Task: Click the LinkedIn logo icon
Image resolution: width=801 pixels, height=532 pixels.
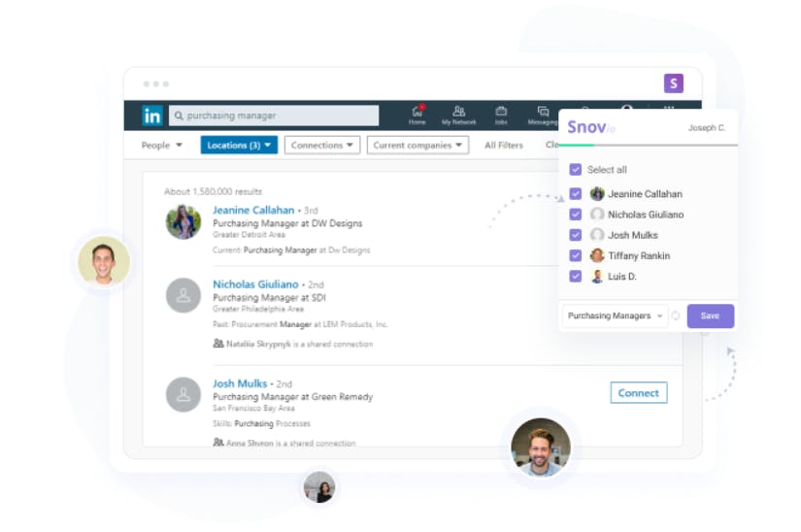Action: pos(152,116)
